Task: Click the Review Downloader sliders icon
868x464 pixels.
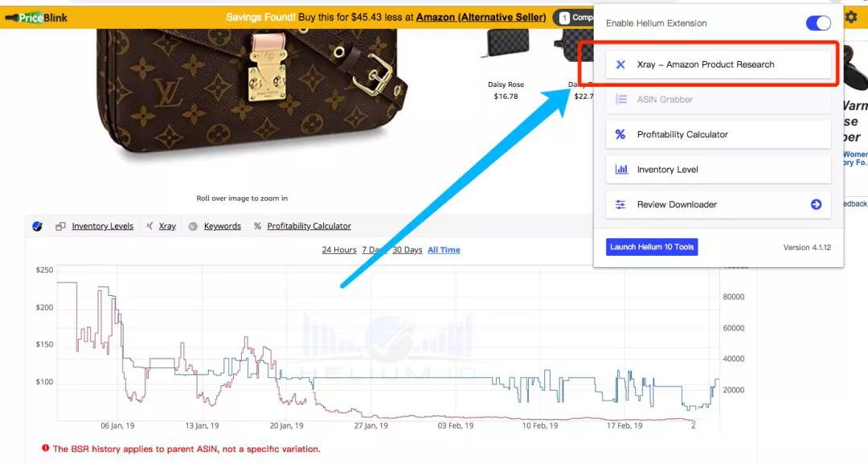Action: 620,204
